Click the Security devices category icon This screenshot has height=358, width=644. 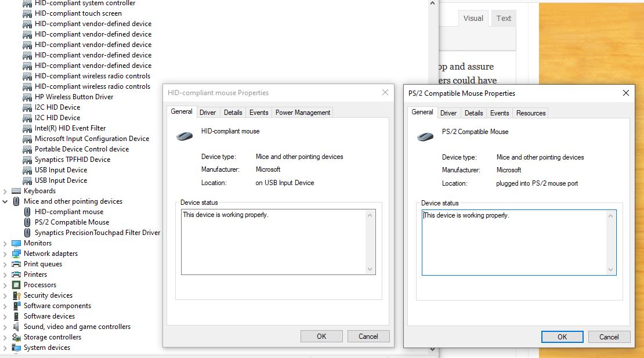point(16,295)
